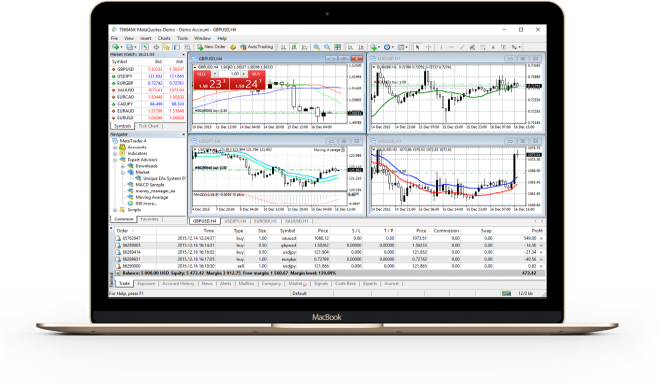Switch chart to candlesticks
This screenshot has width=660, height=384.
pyautogui.click(x=294, y=47)
